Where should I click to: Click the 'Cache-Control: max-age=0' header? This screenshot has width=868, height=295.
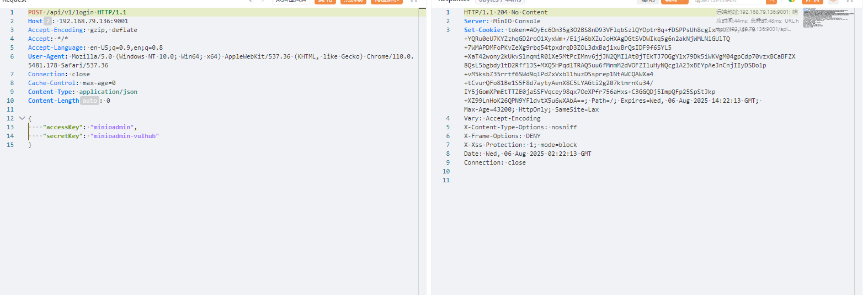[x=72, y=83]
